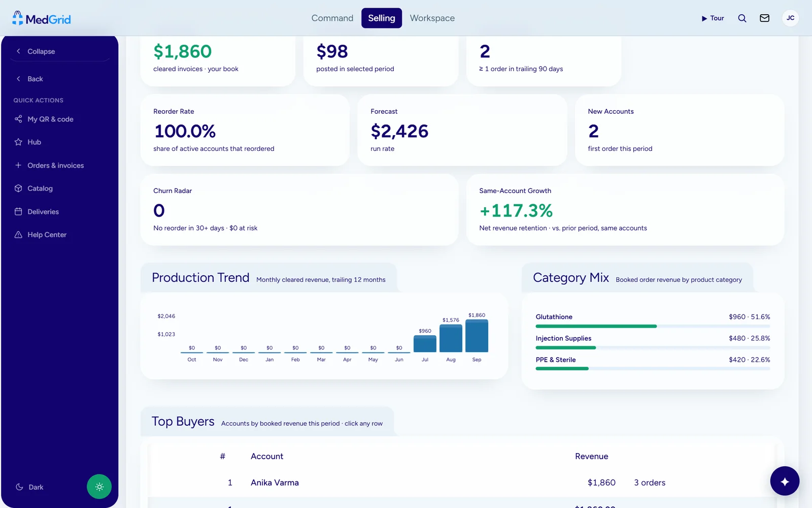Select the Selling tab
This screenshot has width=812, height=508.
tap(381, 18)
